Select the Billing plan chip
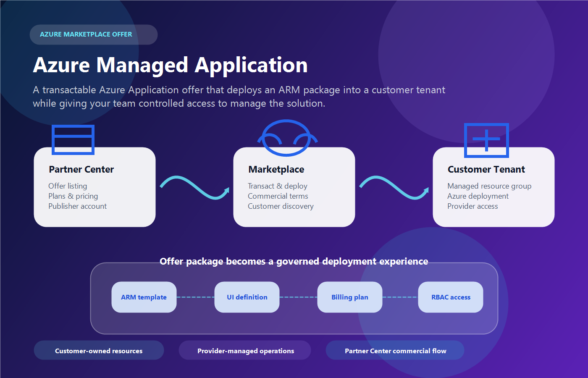This screenshot has width=588, height=378. (350, 297)
